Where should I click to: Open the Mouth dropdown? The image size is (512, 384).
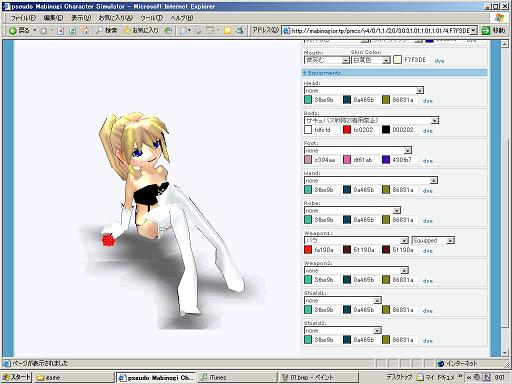pos(327,60)
